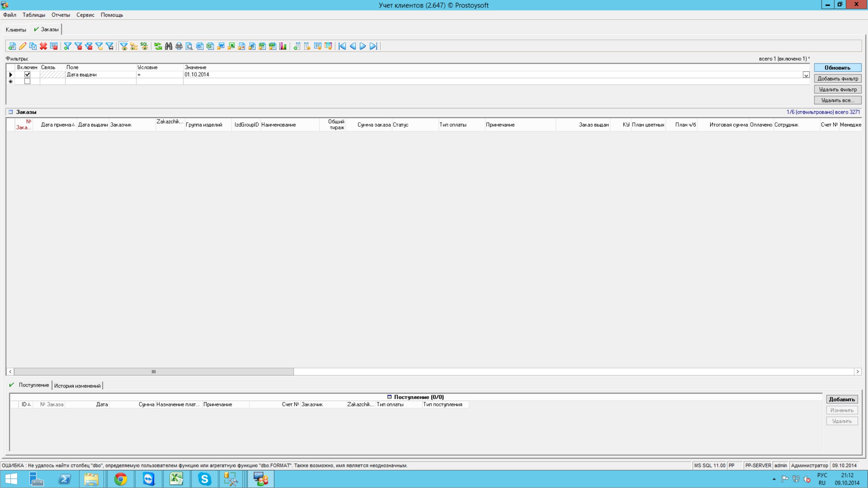868x488 pixels.
Task: Open Skype from the taskbar
Action: [x=205, y=479]
